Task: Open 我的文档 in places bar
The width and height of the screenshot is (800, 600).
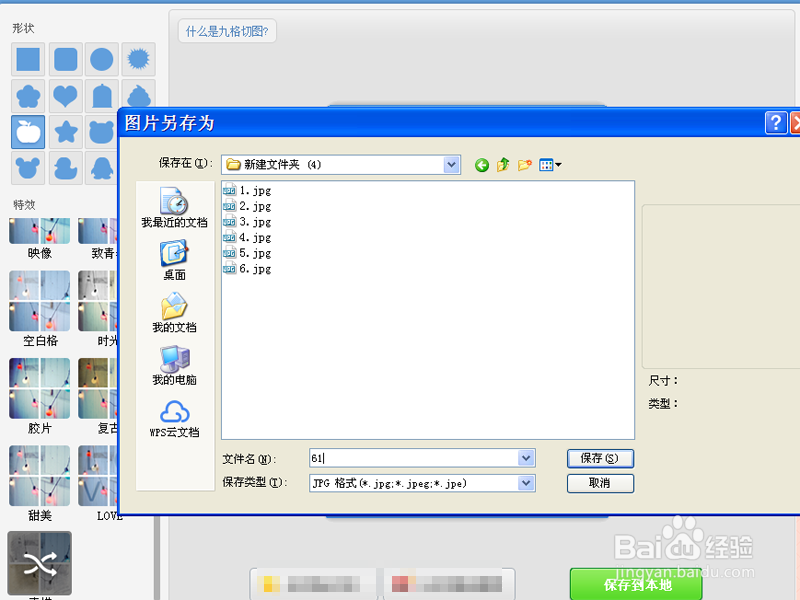Action: click(x=174, y=312)
